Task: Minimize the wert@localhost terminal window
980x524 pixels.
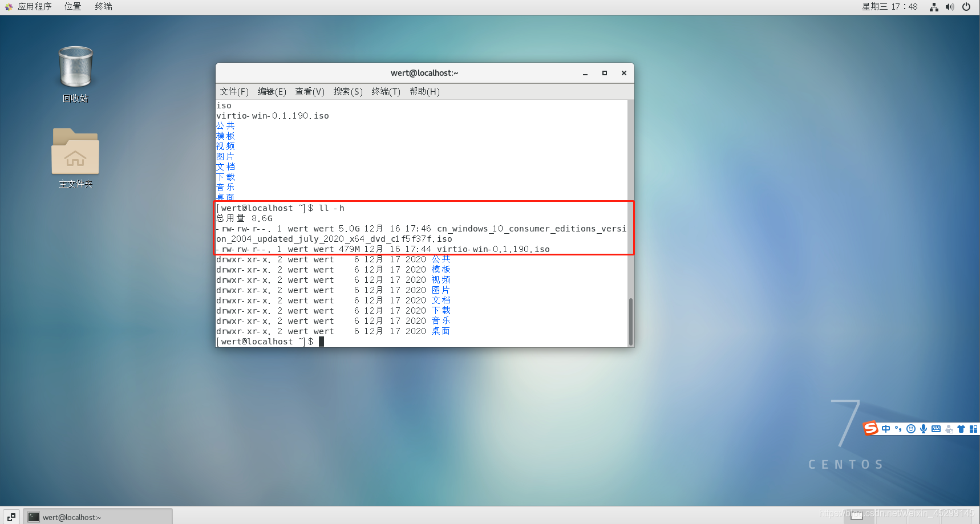Action: (x=585, y=73)
